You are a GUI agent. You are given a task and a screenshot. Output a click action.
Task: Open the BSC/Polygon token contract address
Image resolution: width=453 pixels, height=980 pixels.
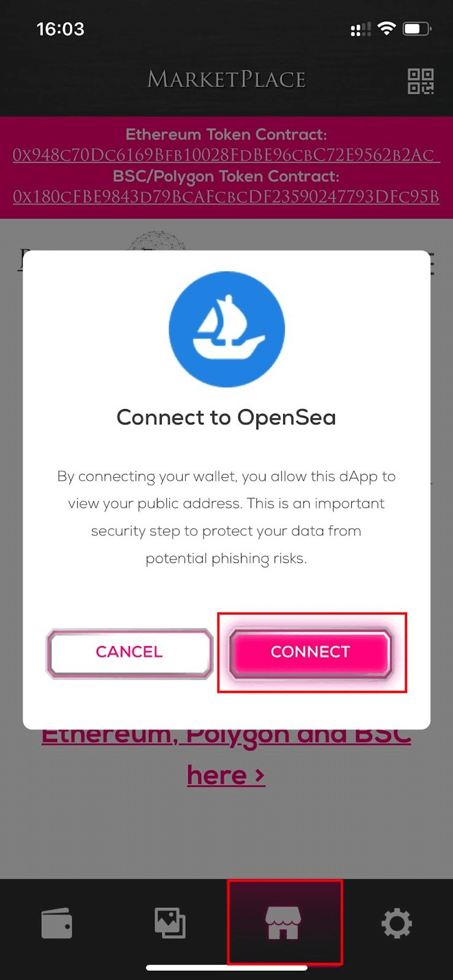click(x=226, y=197)
